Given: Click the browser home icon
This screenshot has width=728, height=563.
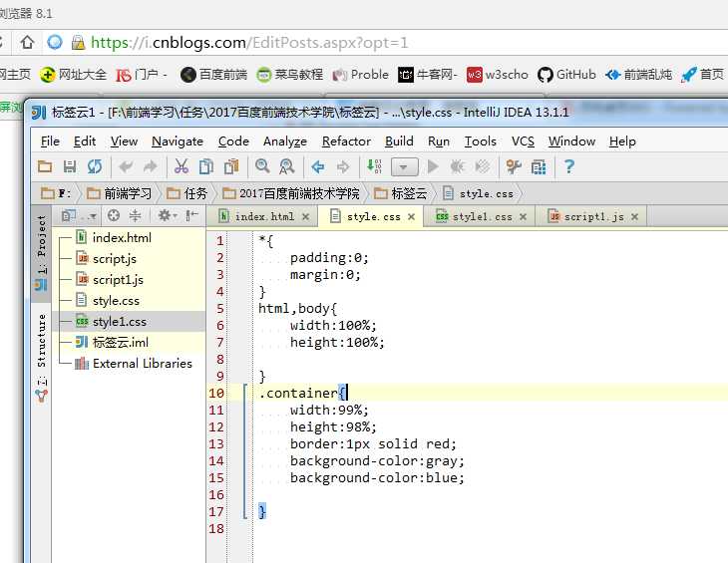Looking at the screenshot, I should pyautogui.click(x=27, y=42).
